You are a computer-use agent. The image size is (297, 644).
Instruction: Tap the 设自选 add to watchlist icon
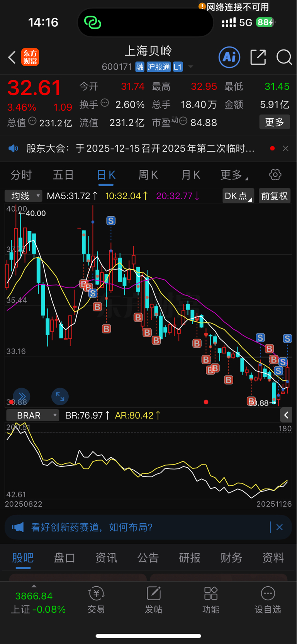(268, 593)
